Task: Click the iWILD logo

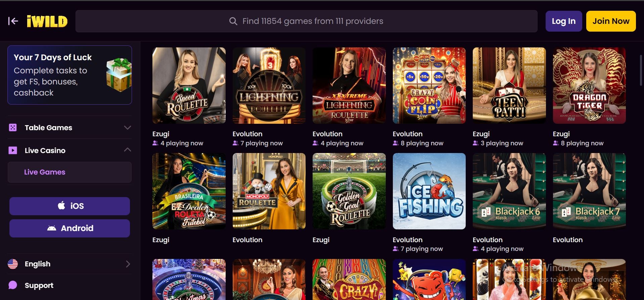Action: pos(47,21)
